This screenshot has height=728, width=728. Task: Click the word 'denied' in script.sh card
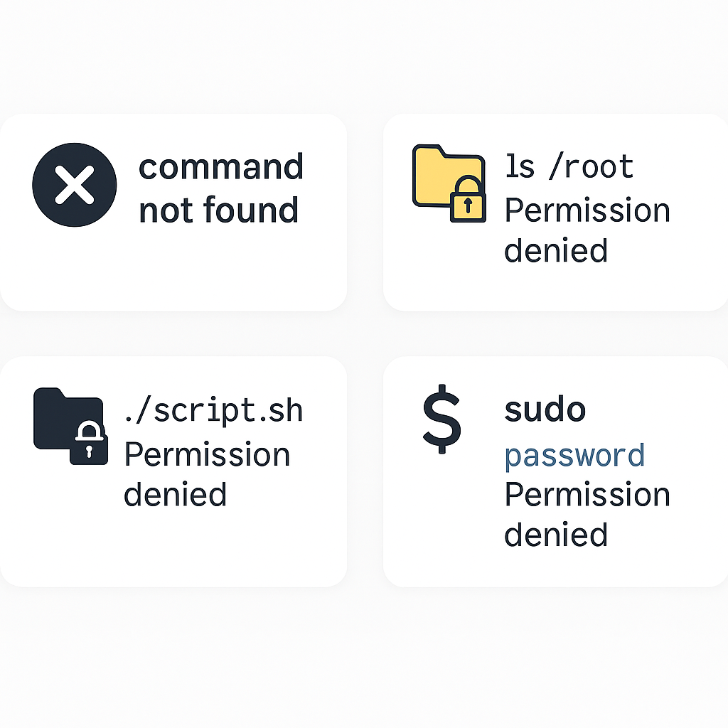point(175,494)
